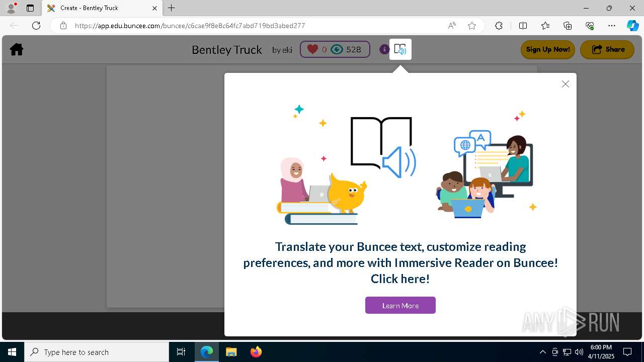Open Immersive Reader icon in header

pos(400,49)
